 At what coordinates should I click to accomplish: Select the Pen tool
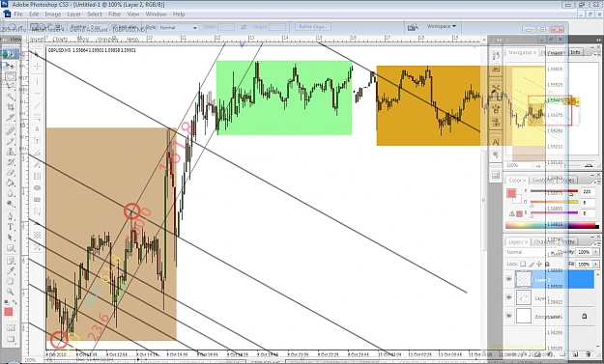point(10,216)
